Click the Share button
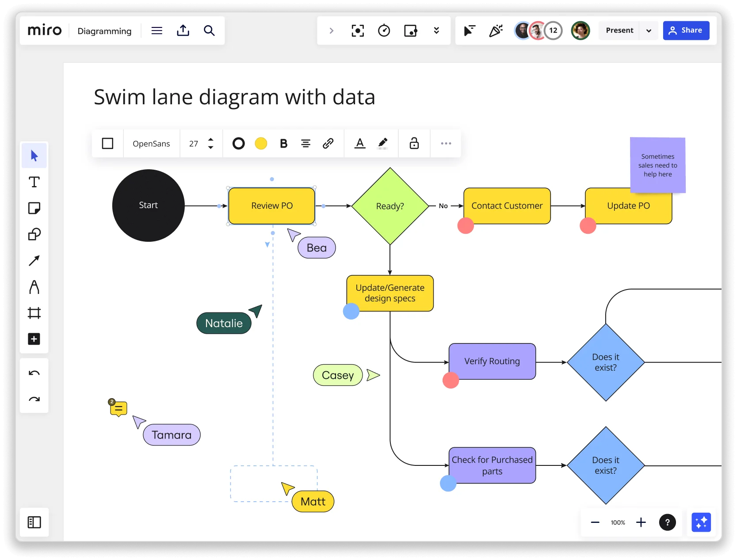This screenshot has height=560, width=737. point(686,30)
